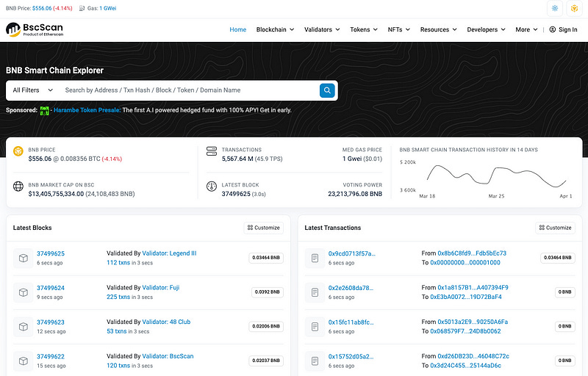
Task: Open Validator: Fuji
Action: 160,288
